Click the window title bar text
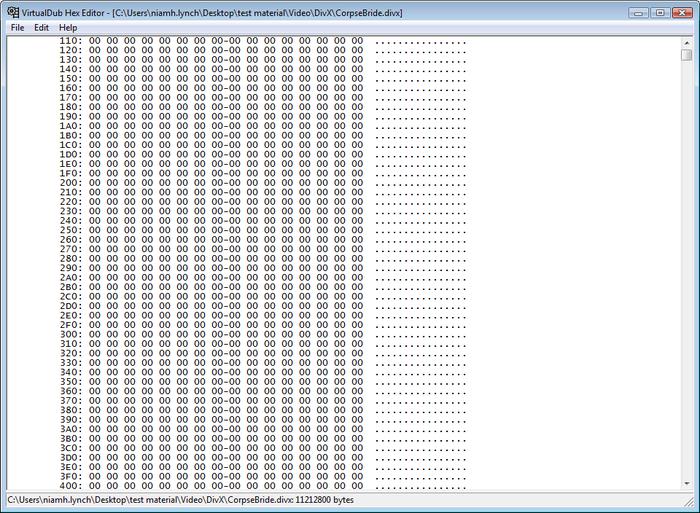700x513 pixels. 212,13
